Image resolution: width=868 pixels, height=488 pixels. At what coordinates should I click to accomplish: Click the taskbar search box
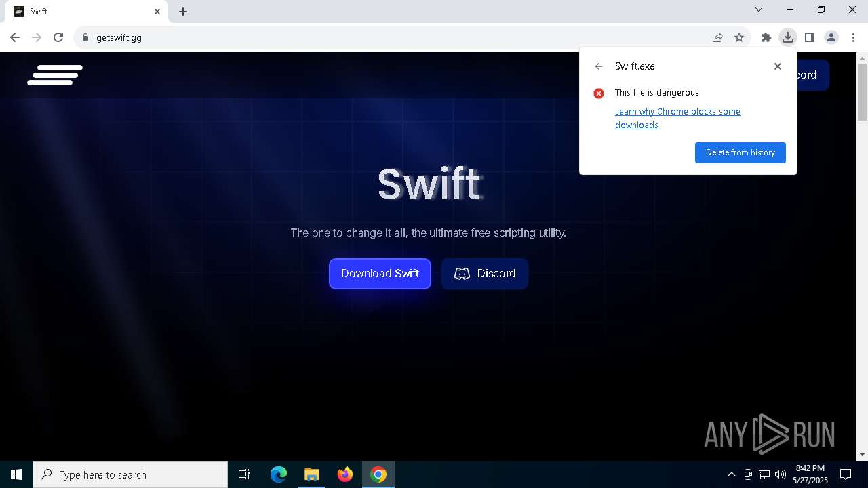(130, 474)
